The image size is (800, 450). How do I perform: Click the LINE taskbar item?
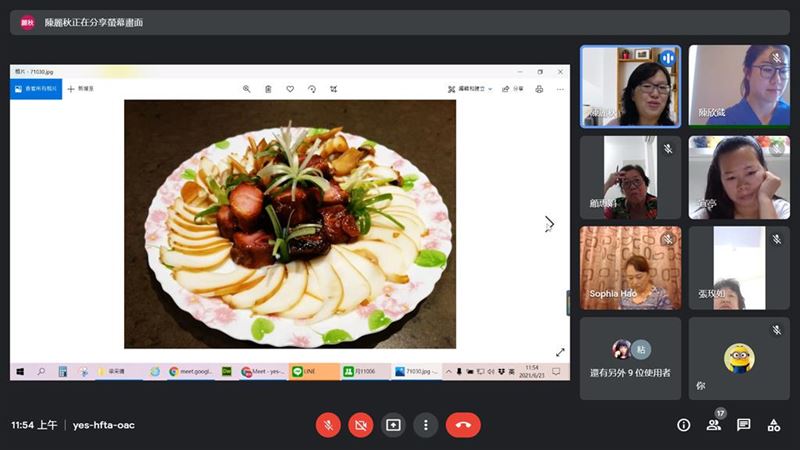[314, 371]
